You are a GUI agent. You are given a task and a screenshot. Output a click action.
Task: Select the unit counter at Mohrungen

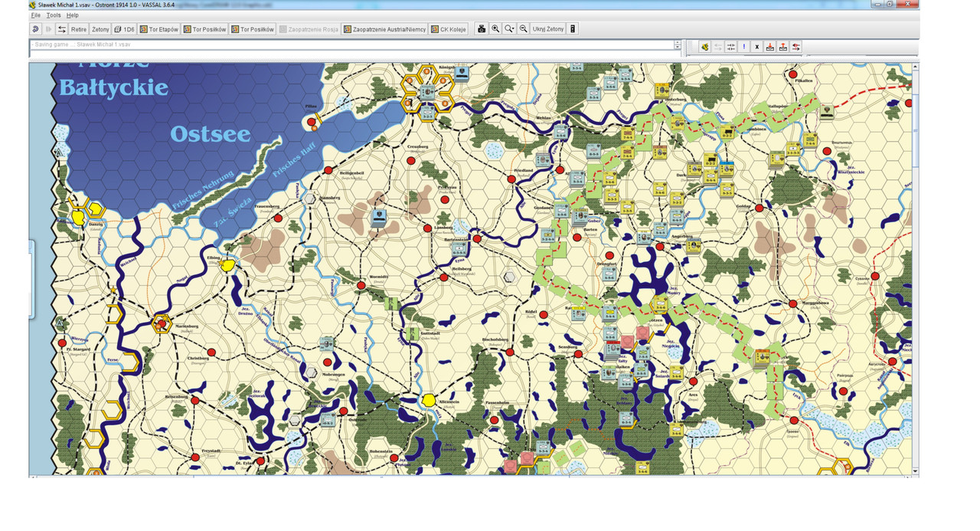pos(327,344)
